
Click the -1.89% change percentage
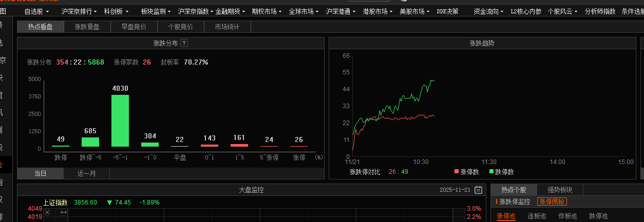(149, 203)
